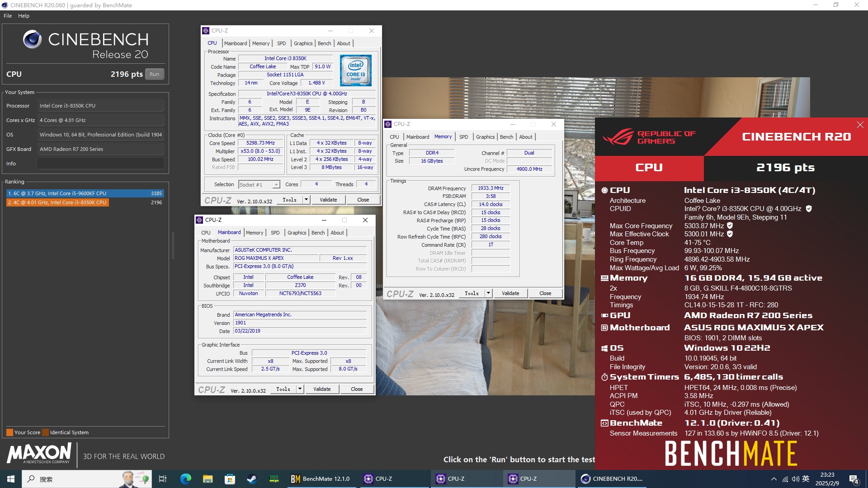Toggle the 英 input method indicator
This screenshot has height=488, width=868.
tap(806, 479)
